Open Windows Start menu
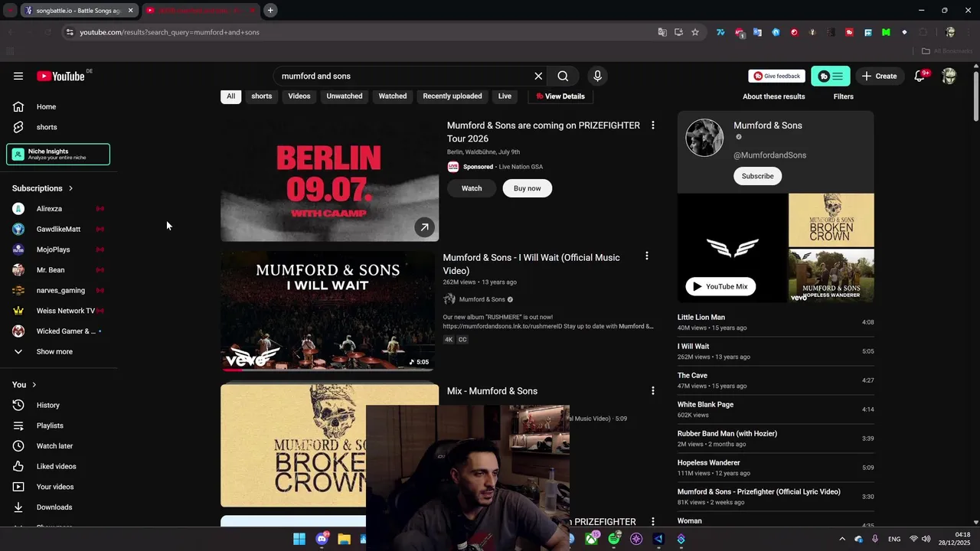This screenshot has height=551, width=980. [x=299, y=539]
